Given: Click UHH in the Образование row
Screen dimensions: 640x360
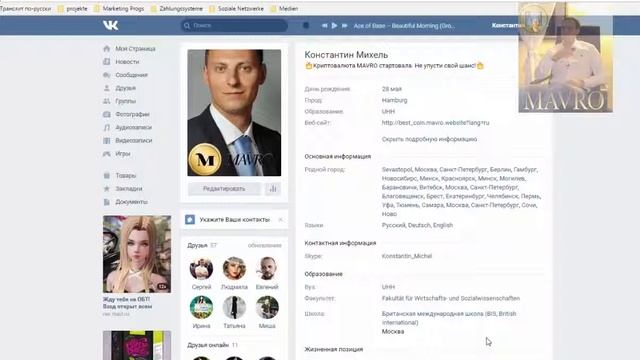Looking at the screenshot, I should pos(388,111).
